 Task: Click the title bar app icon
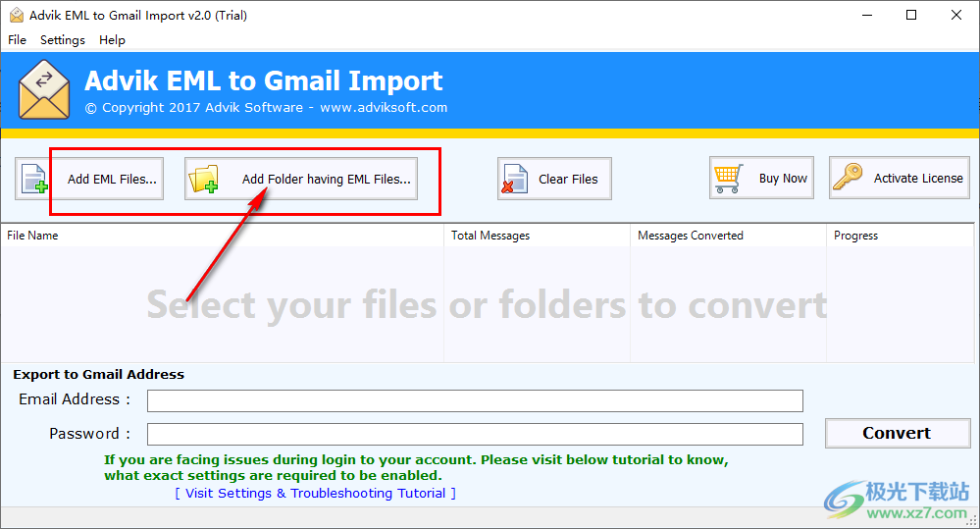(x=17, y=15)
